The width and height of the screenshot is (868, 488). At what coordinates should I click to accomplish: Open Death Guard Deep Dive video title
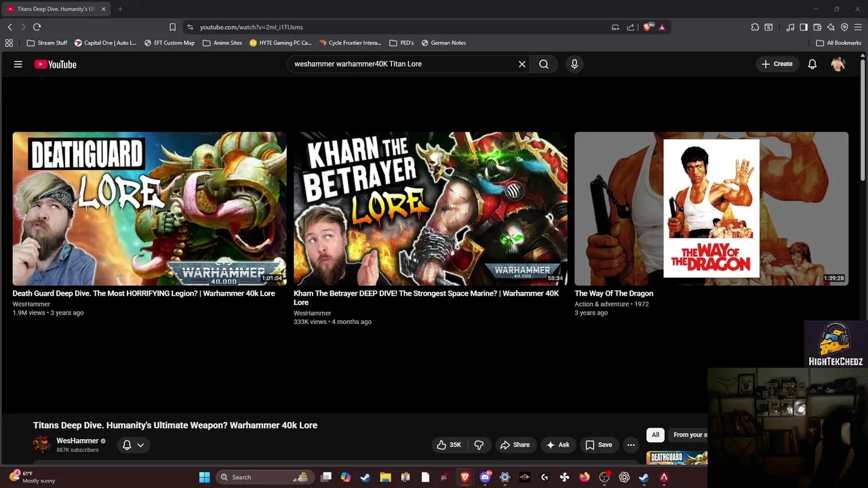click(x=144, y=294)
